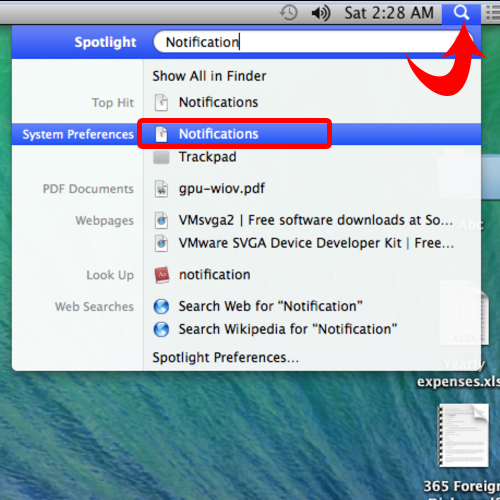The image size is (500, 500).
Task: Open gpu-wiov.pdf result
Action: tap(222, 189)
